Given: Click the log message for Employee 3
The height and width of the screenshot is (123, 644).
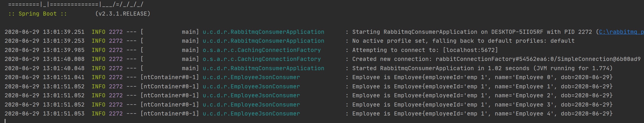Looking at the screenshot, I should (x=482, y=105).
